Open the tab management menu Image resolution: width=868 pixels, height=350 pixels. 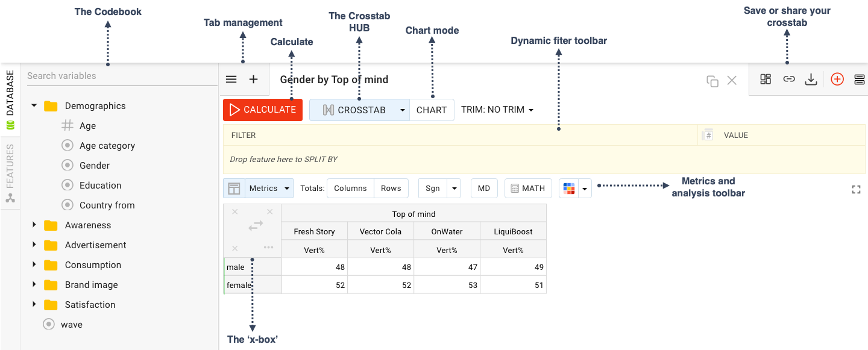coord(231,79)
